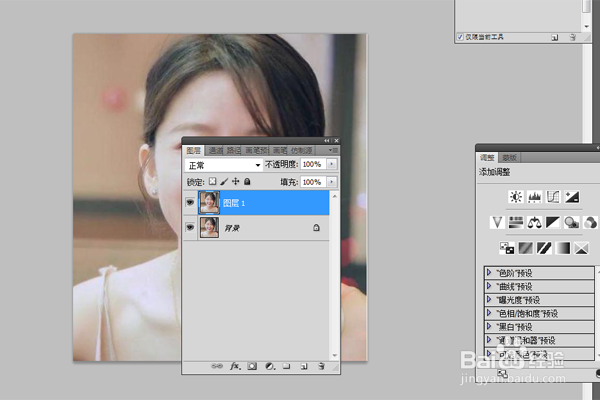Click the Layers panel scroll-down arrow
Screen dimensions: 600x400
click(x=334, y=356)
